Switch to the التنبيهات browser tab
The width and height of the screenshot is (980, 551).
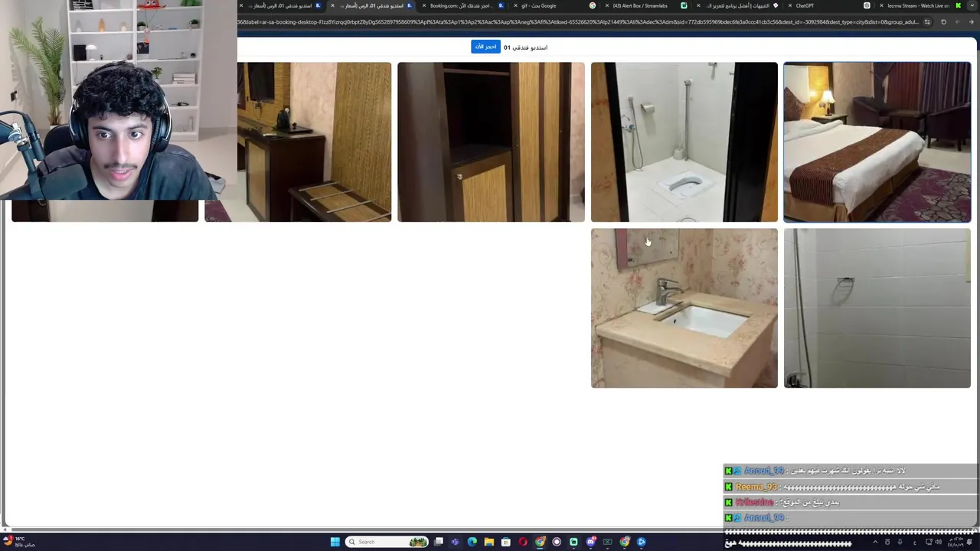click(737, 5)
